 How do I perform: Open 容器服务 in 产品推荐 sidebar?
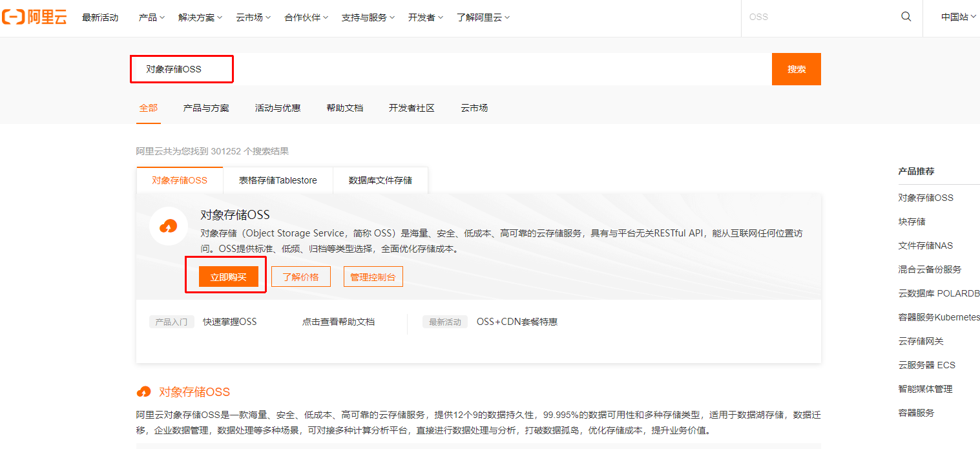click(916, 413)
